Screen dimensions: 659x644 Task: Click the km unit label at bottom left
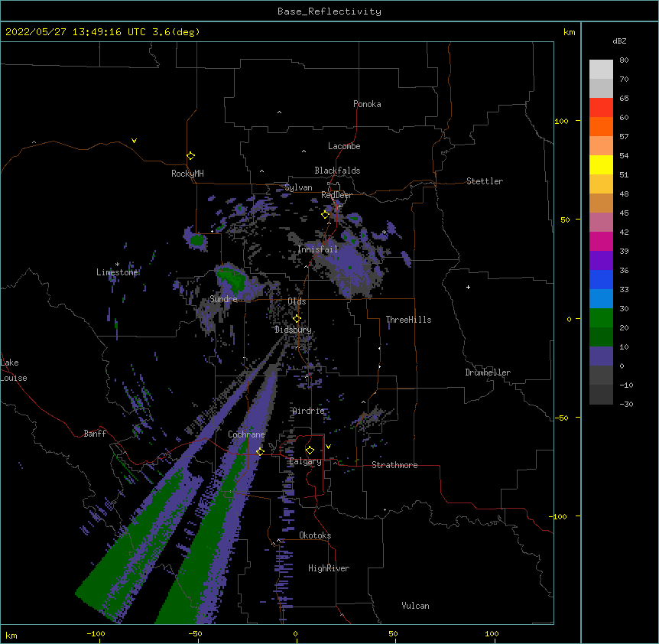(11, 635)
